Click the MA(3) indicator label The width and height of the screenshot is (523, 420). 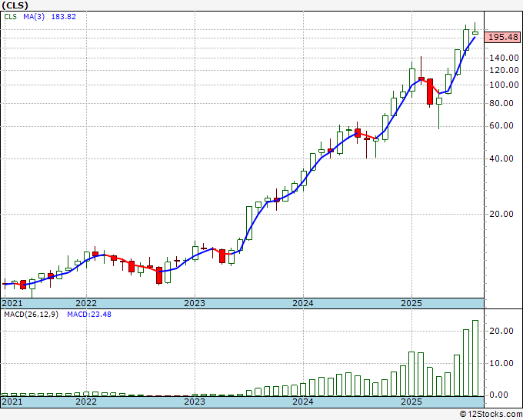[34, 16]
